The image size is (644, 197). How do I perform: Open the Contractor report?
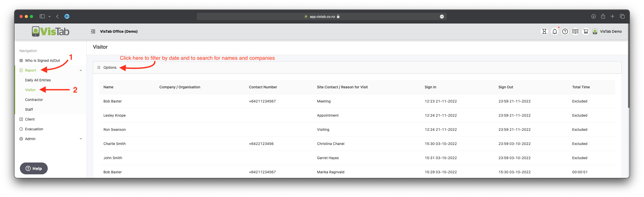(34, 100)
